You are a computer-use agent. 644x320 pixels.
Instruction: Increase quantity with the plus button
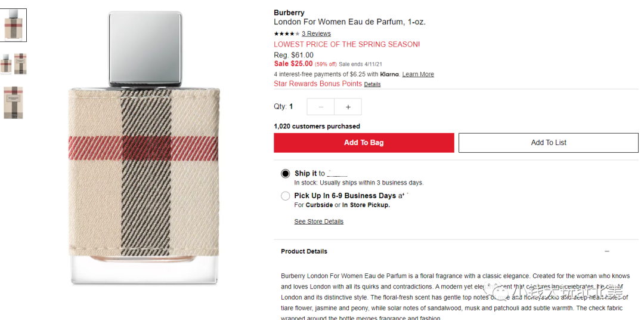(x=348, y=107)
